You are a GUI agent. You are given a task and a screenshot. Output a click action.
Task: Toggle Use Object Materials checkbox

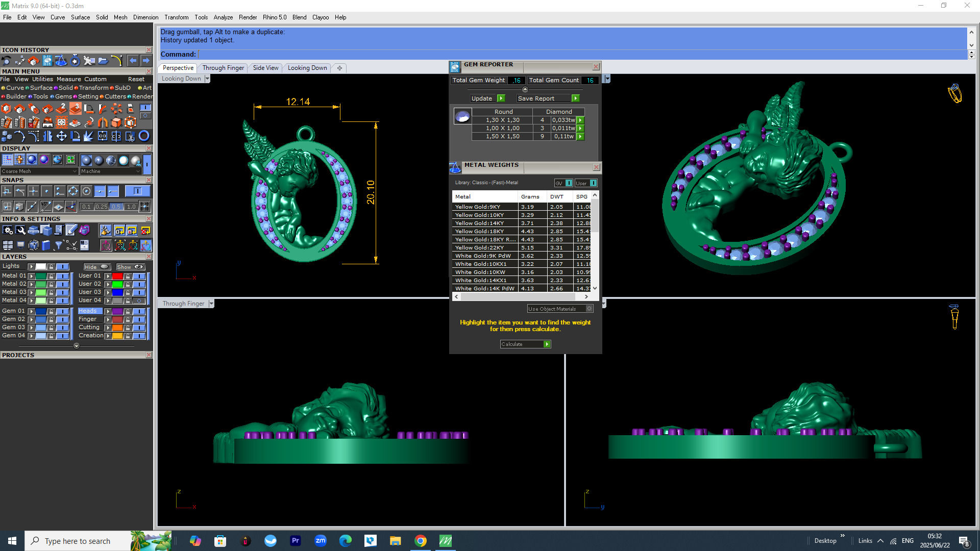coord(589,309)
